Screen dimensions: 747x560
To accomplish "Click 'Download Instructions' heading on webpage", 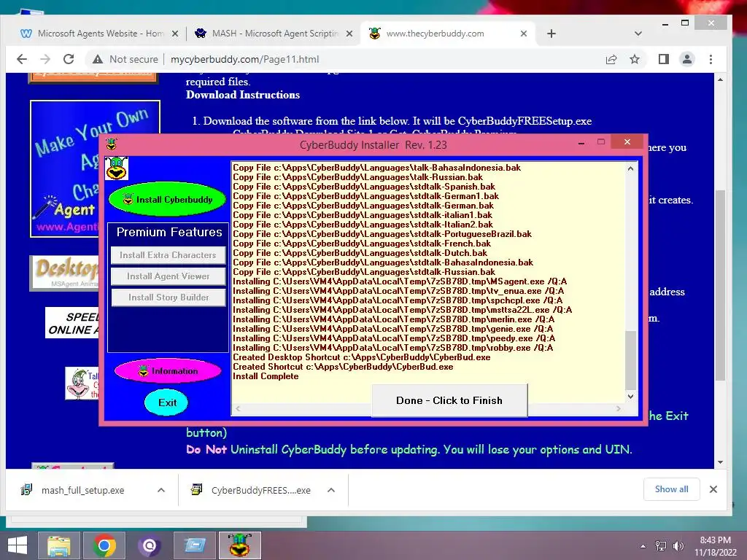I will point(242,95).
